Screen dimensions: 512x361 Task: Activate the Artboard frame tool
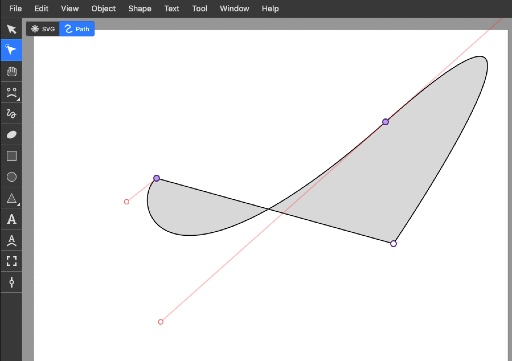[11, 261]
